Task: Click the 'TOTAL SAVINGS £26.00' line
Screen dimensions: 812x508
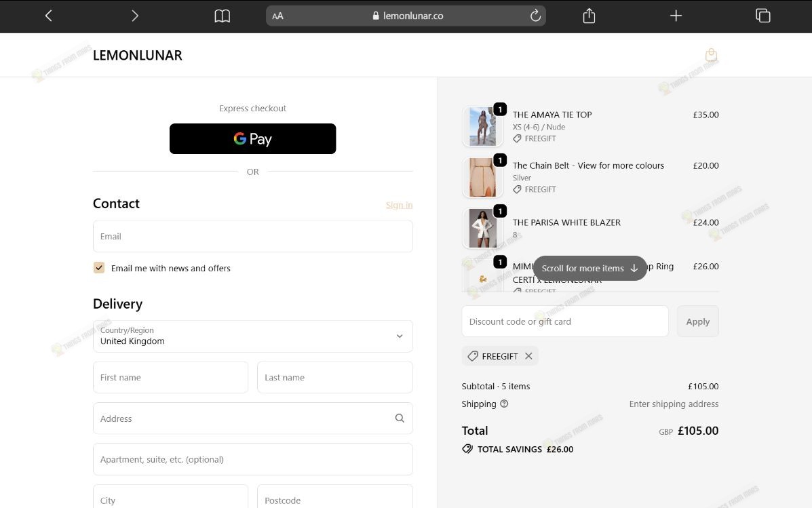Action: 518,449
